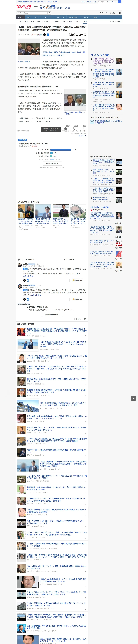Click the pencil コメントを書く button
The width and height of the screenshot is (138, 644).
click(x=69, y=260)
